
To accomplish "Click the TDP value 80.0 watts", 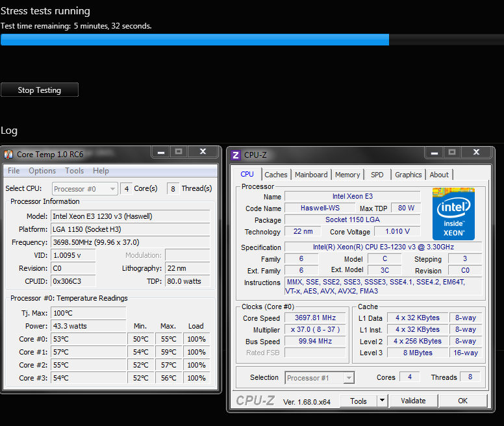I will tap(188, 281).
